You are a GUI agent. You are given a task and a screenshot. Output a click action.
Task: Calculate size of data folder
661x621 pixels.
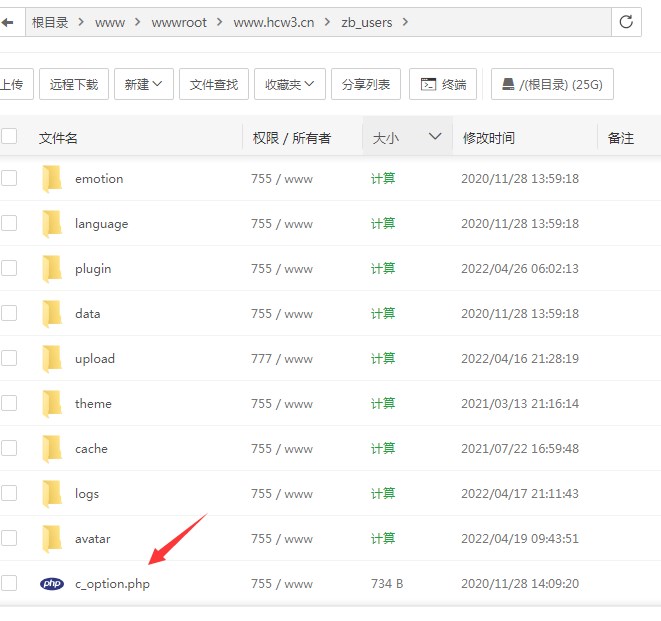point(383,313)
